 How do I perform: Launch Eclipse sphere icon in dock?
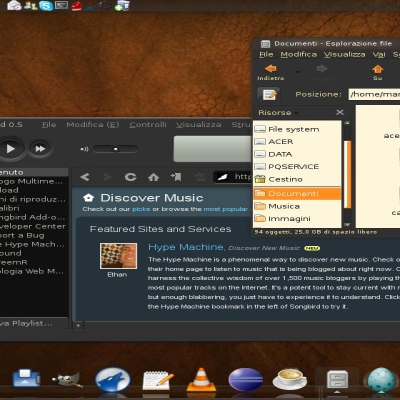[246, 379]
